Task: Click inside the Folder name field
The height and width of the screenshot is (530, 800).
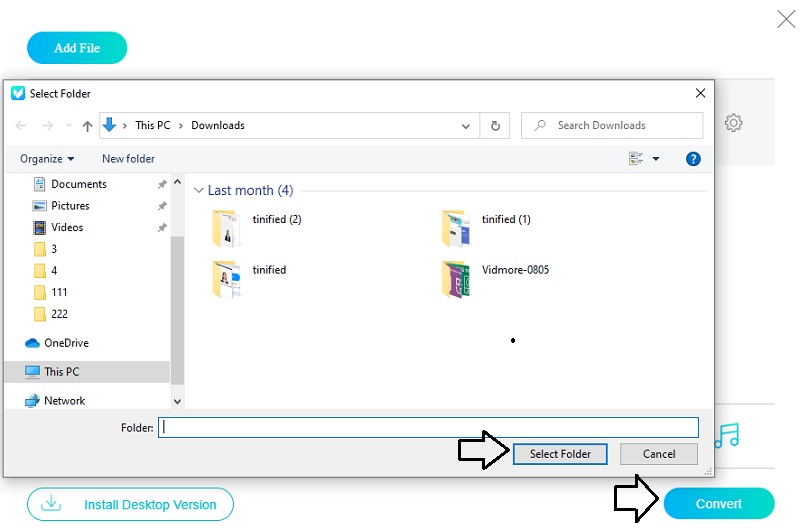Action: tap(428, 427)
